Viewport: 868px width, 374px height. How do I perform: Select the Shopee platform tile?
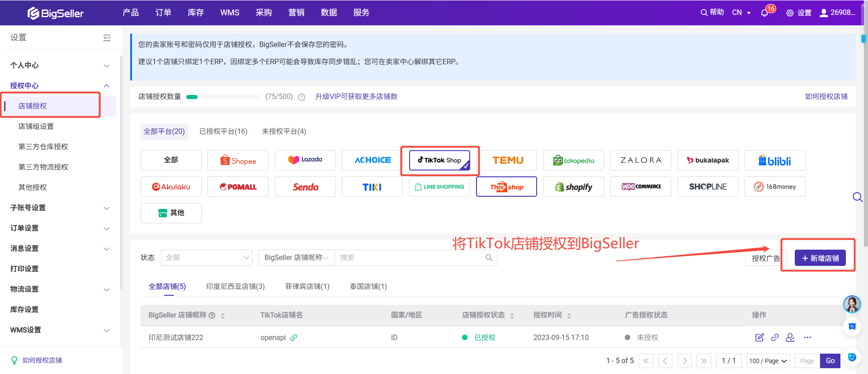238,161
